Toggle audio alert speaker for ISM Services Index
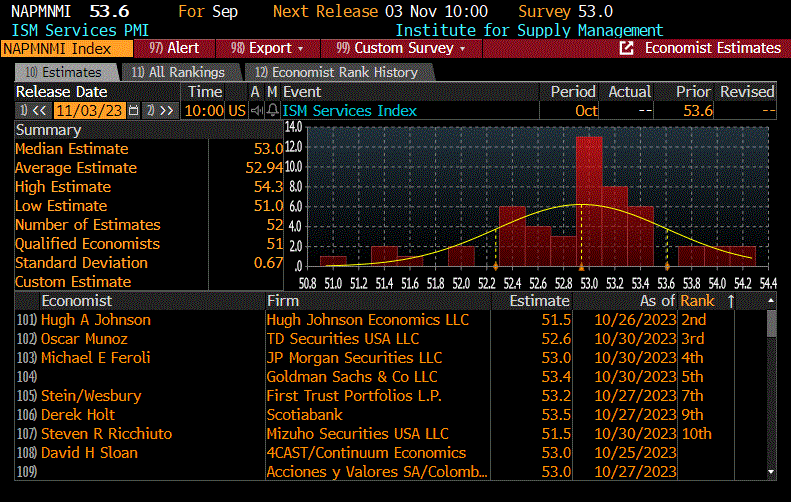The image size is (791, 502). point(257,110)
